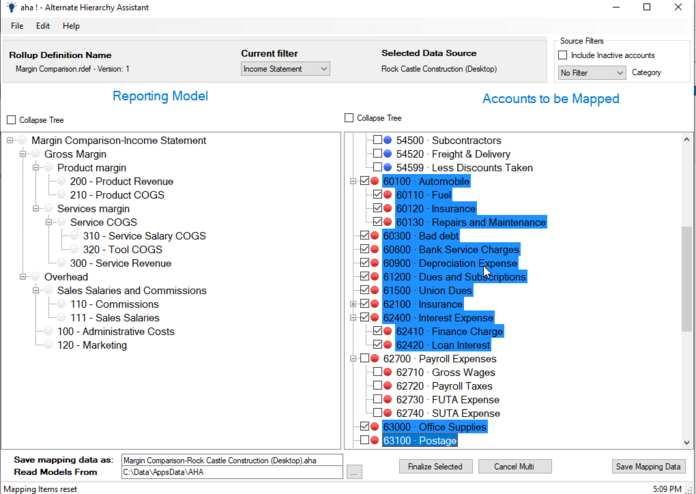Expand the 62100 Insurance tree node
This screenshot has height=494, width=696.
(x=353, y=304)
